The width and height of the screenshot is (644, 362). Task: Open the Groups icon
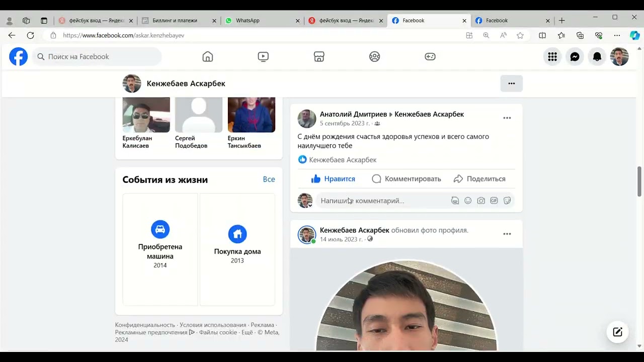(x=375, y=57)
